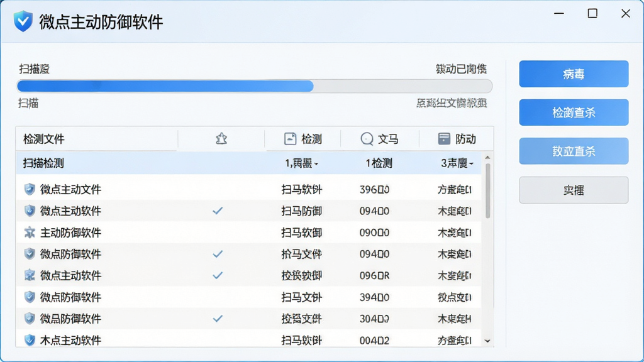The width and height of the screenshot is (644, 362).
Task: Click the light blue button below 检测查杀
Action: pyautogui.click(x=574, y=151)
